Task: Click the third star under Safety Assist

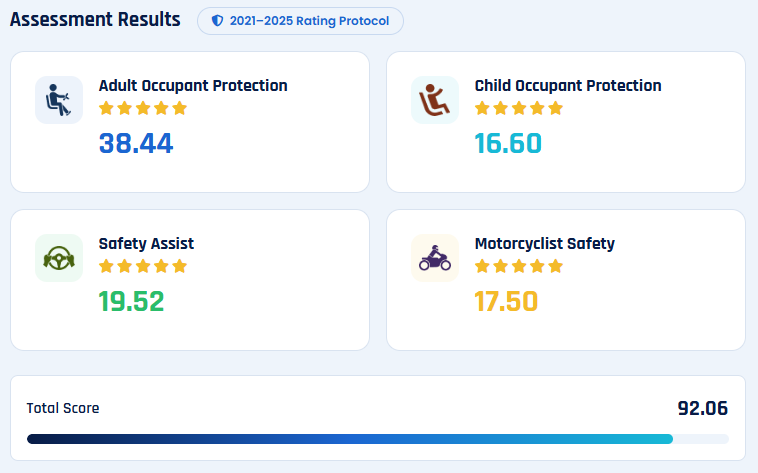Action: [x=143, y=266]
